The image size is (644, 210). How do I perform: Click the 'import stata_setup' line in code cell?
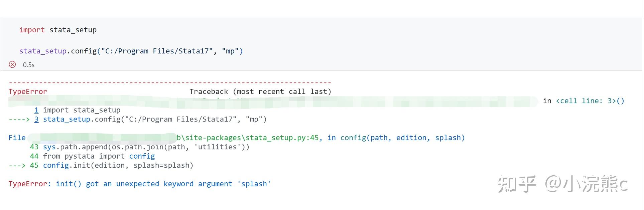pos(58,30)
